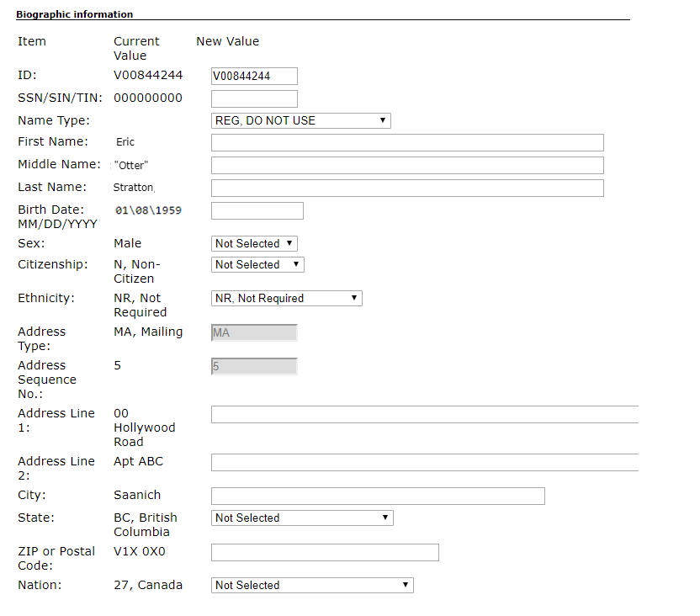Screen dimensions: 700x616
Task: Open the Citizenship dropdown
Action: 257,264
